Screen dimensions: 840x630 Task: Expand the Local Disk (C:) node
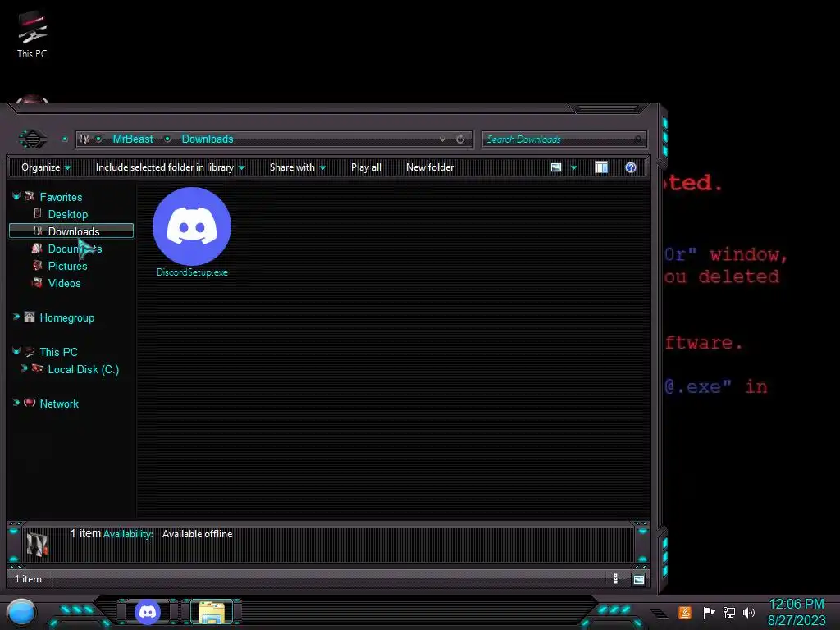(x=24, y=368)
